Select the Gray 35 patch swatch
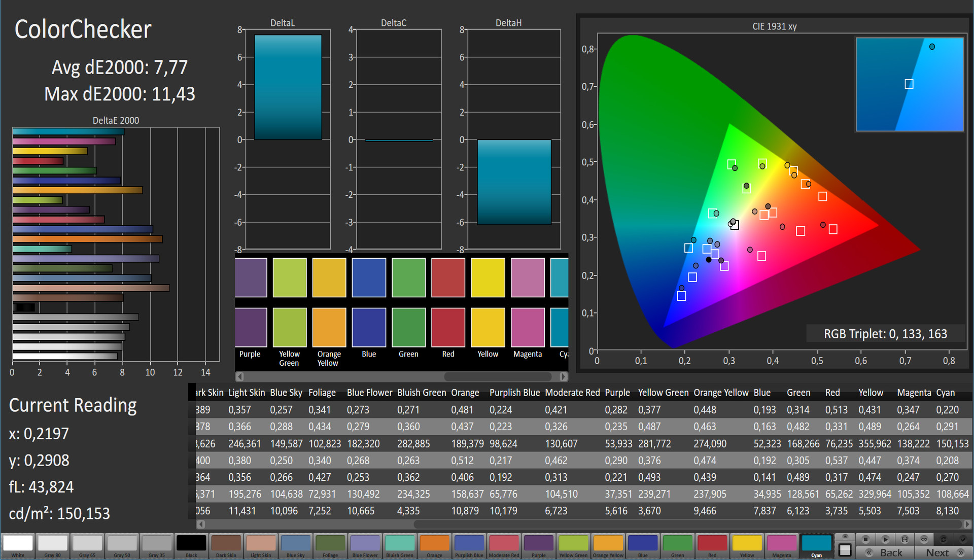The width and height of the screenshot is (974, 560). point(157,546)
